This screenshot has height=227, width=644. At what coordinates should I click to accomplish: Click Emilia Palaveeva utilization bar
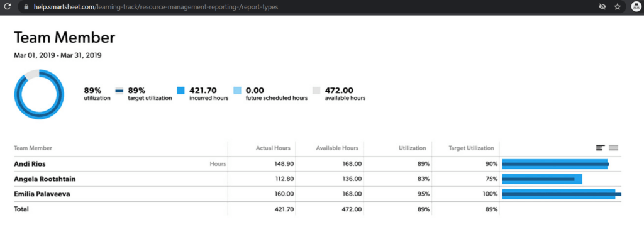pyautogui.click(x=562, y=194)
